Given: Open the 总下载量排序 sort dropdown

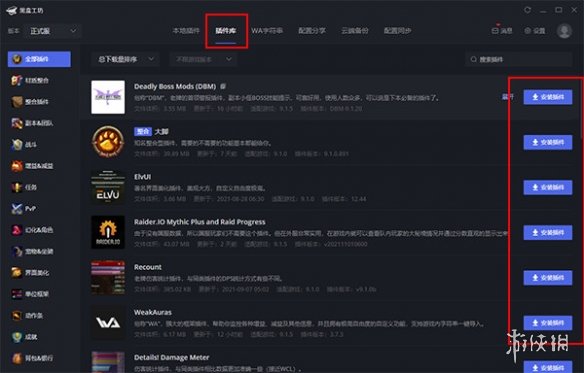Looking at the screenshot, I should 125,59.
